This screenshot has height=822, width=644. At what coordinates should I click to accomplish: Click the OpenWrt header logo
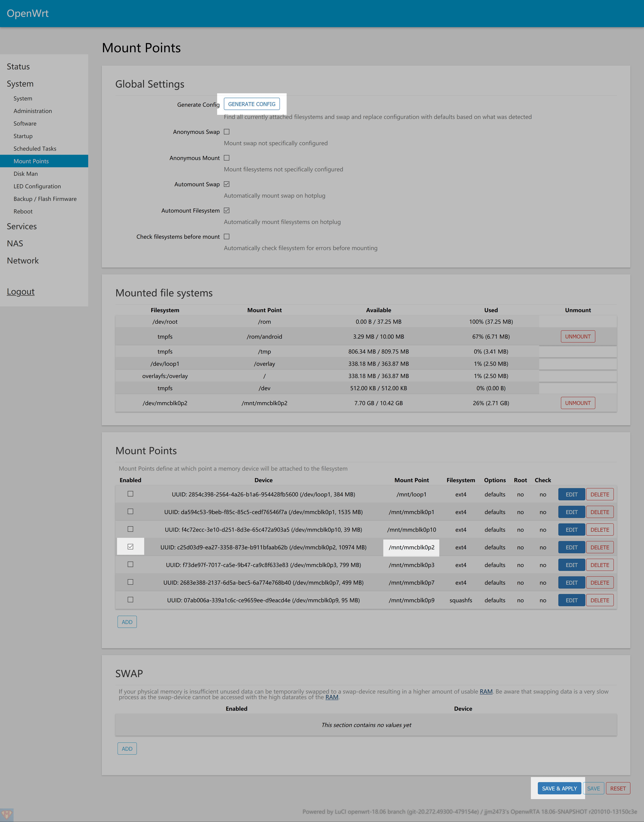coord(28,13)
